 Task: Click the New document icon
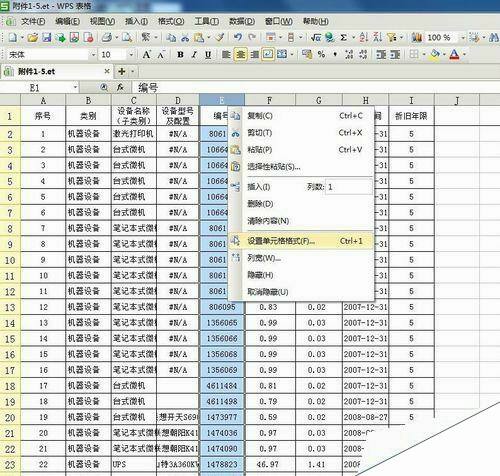coord(13,38)
